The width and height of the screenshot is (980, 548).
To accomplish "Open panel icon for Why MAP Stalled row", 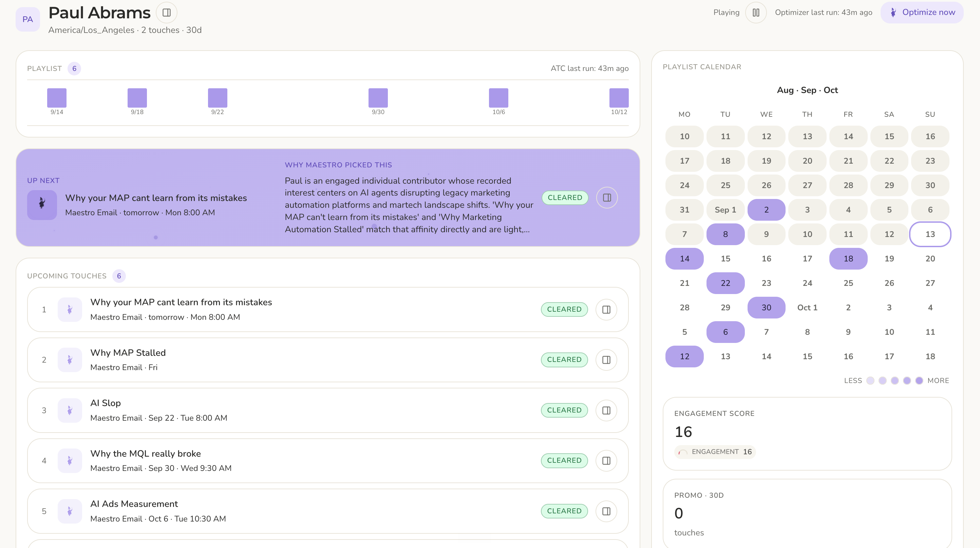I will point(606,360).
